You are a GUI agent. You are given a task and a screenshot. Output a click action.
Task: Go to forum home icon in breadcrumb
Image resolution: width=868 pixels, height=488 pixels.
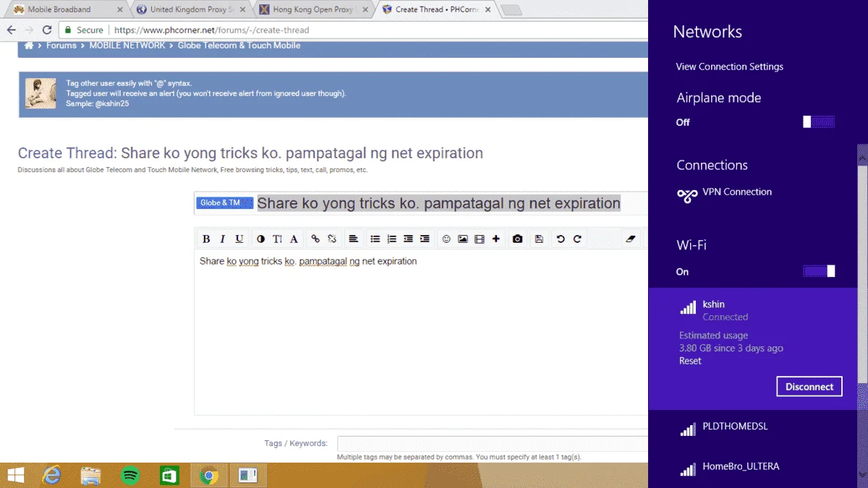[x=29, y=46]
